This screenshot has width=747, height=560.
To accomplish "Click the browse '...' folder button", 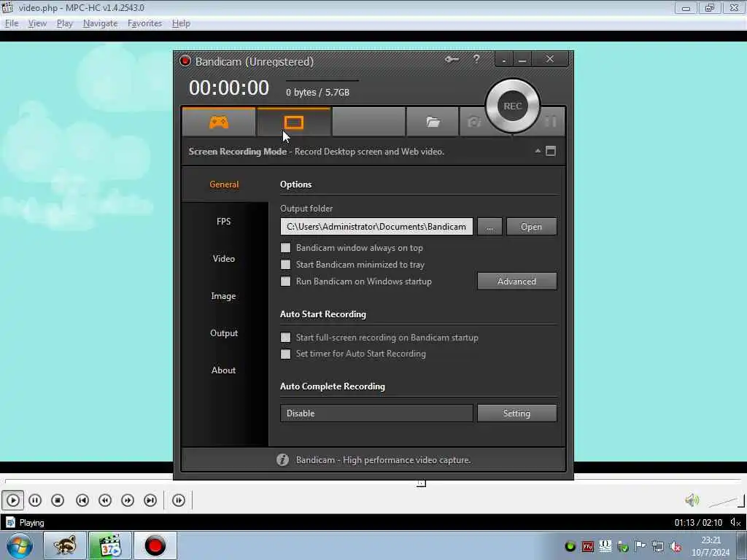I will click(489, 227).
